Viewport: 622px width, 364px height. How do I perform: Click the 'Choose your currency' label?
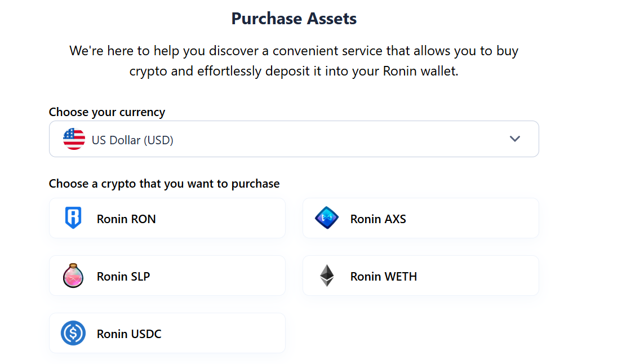pyautogui.click(x=107, y=112)
